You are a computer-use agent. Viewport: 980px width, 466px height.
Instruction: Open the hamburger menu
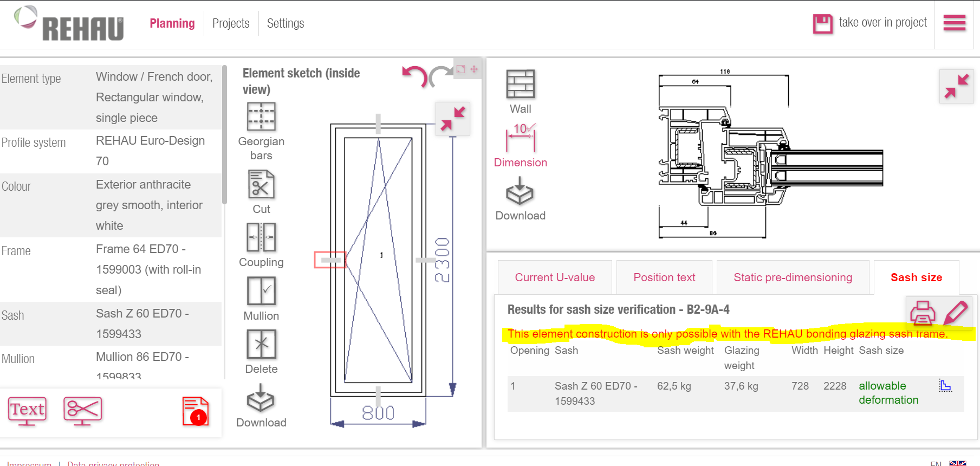click(x=955, y=23)
